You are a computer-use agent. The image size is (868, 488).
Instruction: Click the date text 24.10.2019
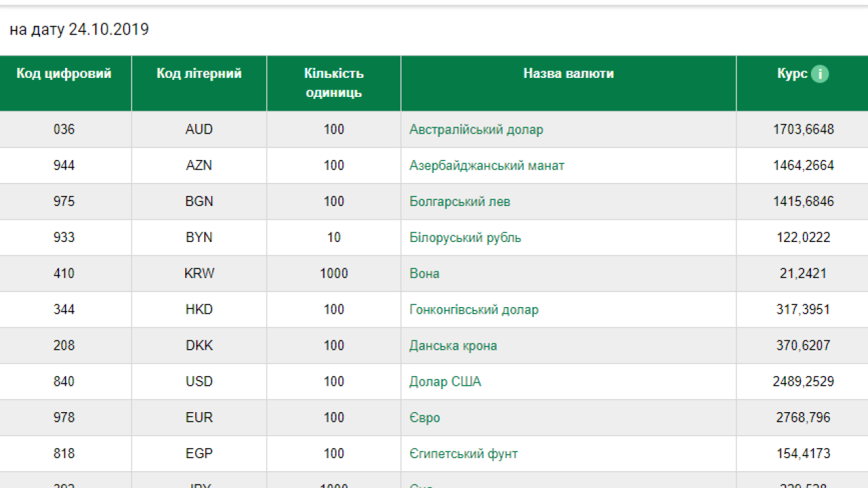click(108, 30)
